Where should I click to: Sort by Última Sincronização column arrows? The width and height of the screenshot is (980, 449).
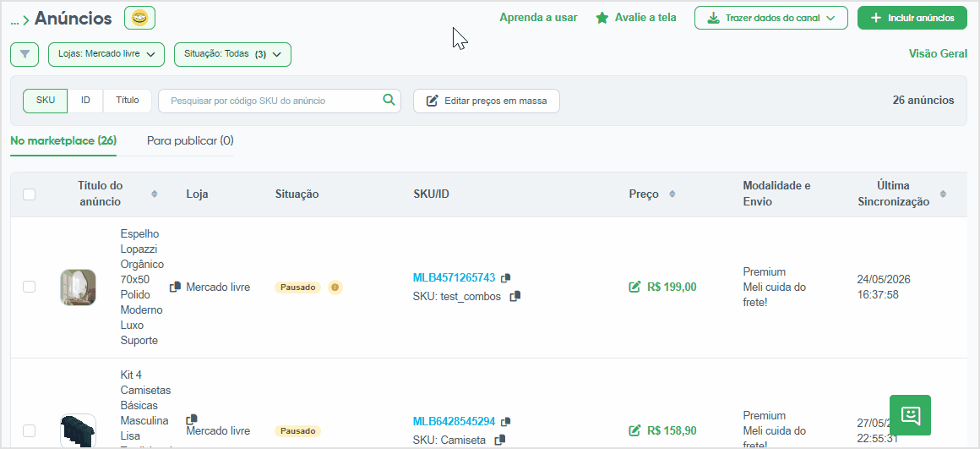943,194
